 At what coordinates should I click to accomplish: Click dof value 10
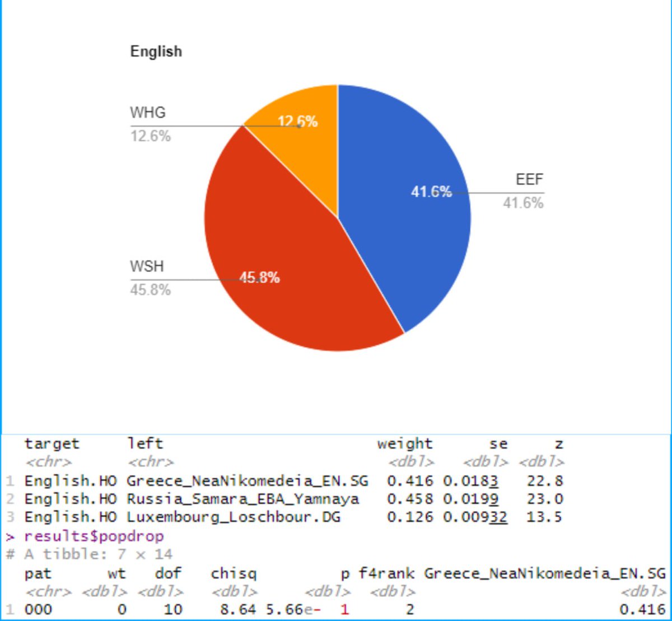click(x=173, y=609)
